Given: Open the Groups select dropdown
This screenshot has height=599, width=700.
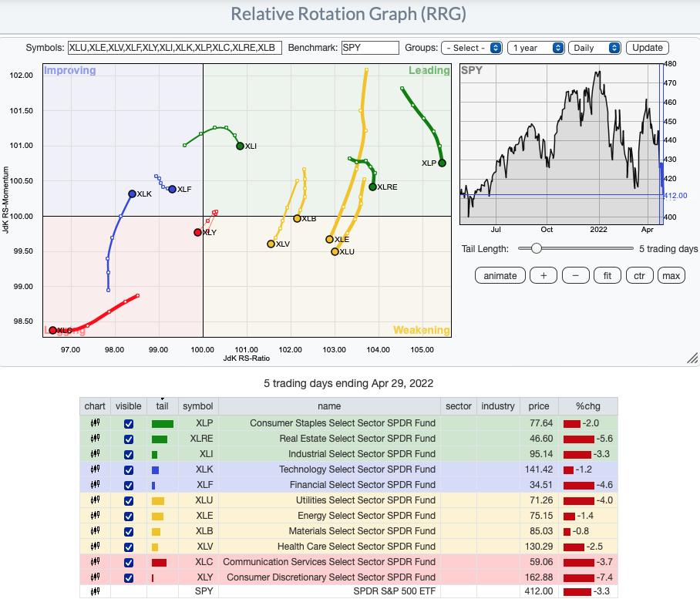Looking at the screenshot, I should pos(472,48).
